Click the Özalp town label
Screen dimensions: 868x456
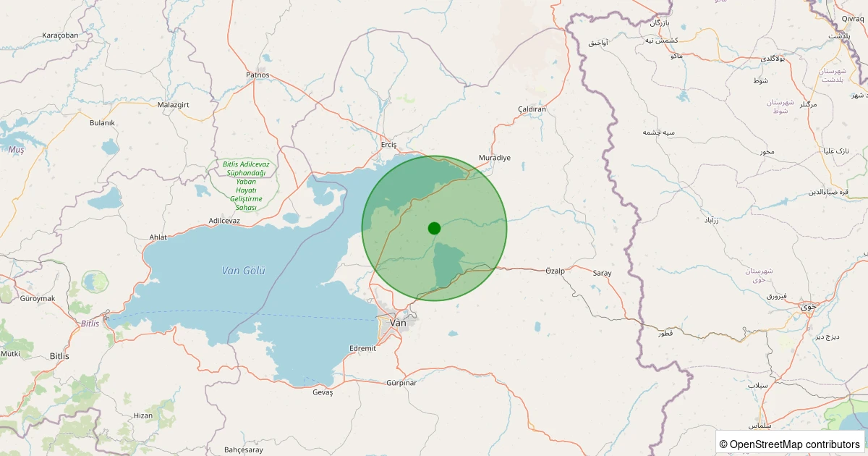(x=554, y=271)
